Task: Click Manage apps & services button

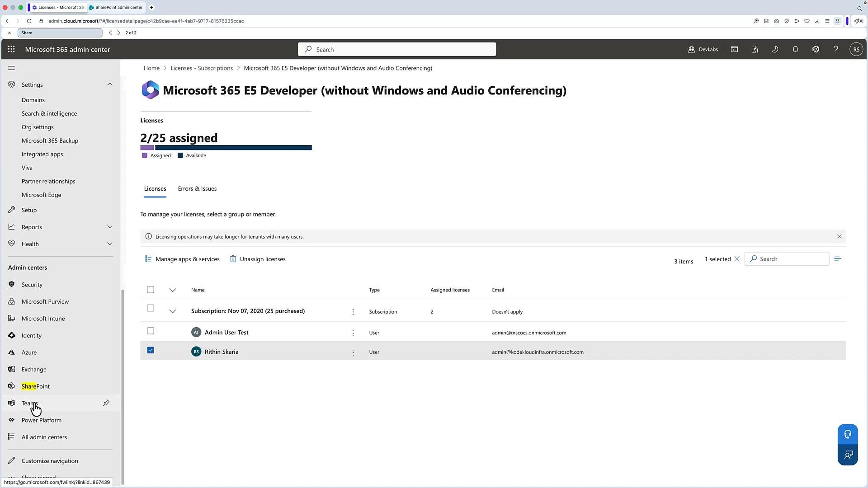Action: coord(182,259)
